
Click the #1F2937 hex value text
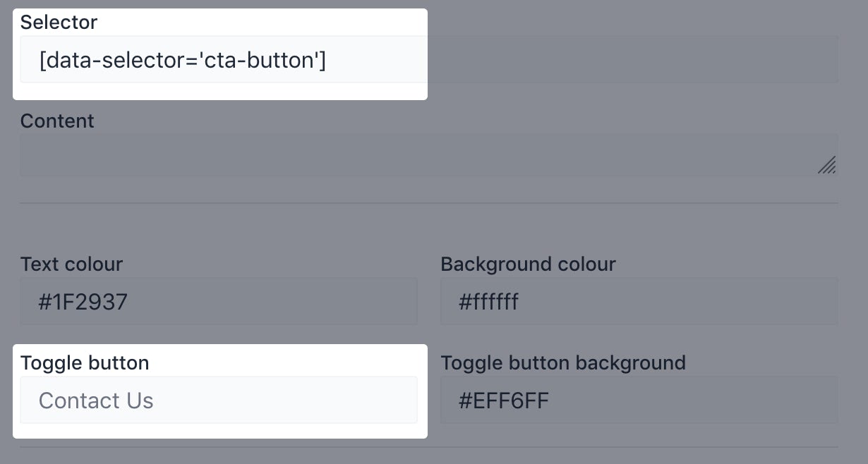[x=83, y=303]
